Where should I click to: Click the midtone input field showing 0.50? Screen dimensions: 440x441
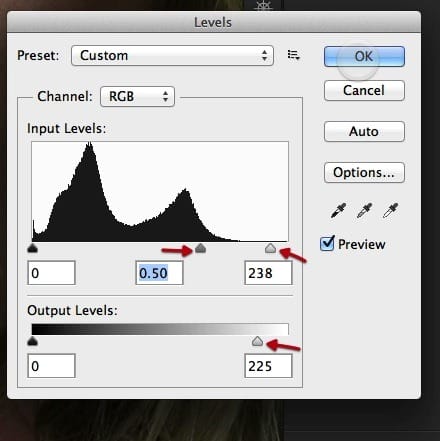[x=159, y=273]
